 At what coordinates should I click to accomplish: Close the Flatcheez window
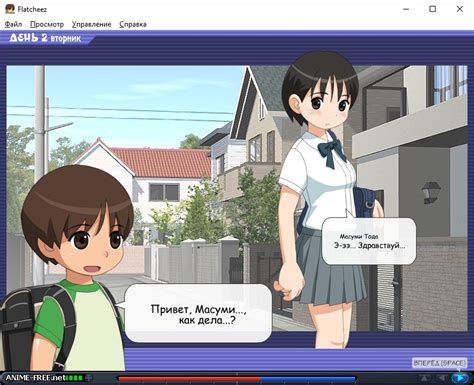[460, 9]
